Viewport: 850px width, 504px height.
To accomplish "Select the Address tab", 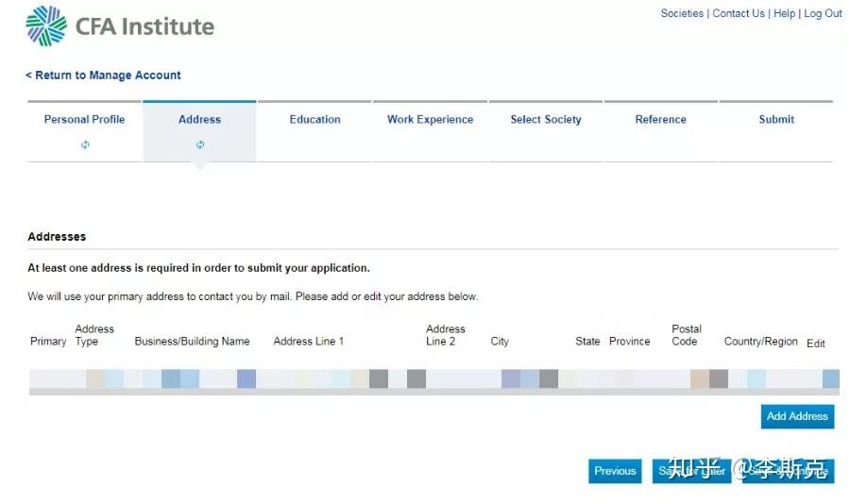I will [x=200, y=120].
